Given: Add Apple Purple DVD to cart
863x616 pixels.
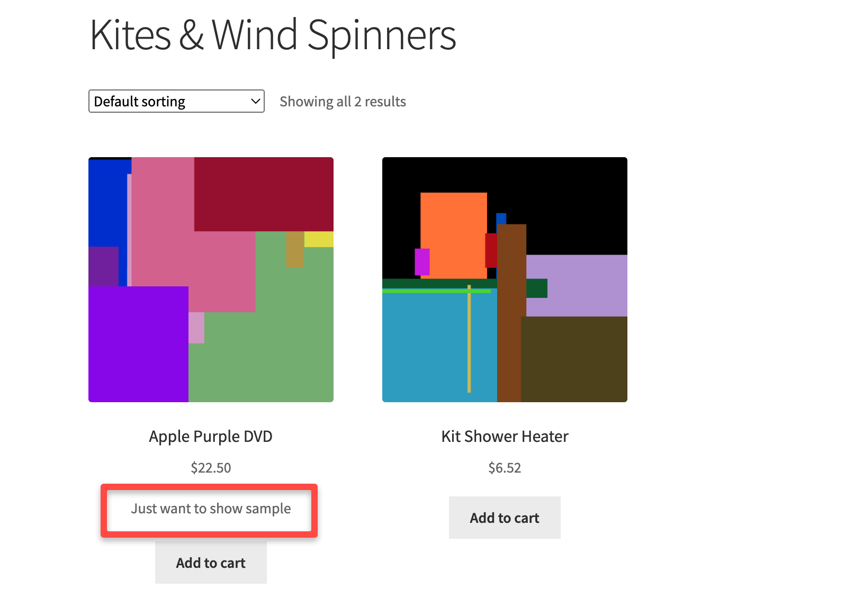Looking at the screenshot, I should 211,563.
